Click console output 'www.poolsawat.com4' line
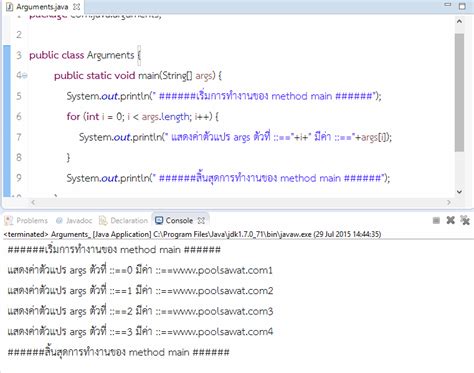This screenshot has width=474, height=373. [x=140, y=332]
